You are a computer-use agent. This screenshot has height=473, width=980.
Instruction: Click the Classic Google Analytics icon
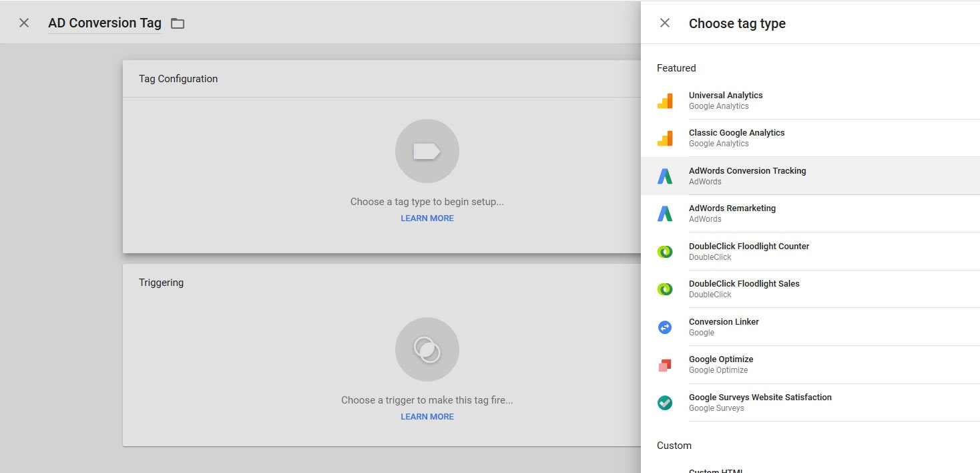pos(665,138)
